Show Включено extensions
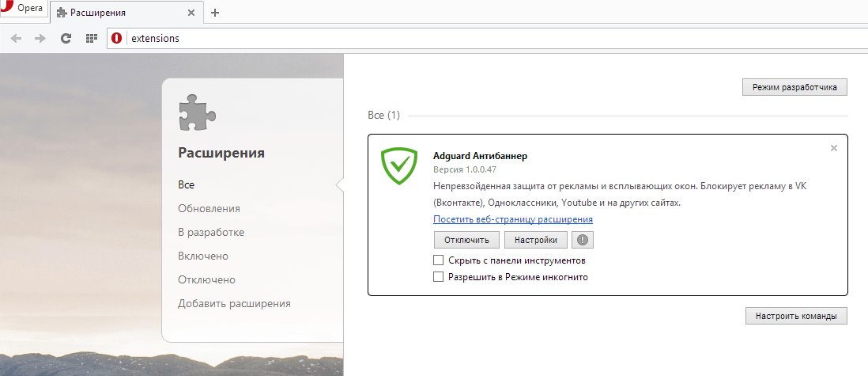The height and width of the screenshot is (376, 868). pyautogui.click(x=203, y=256)
